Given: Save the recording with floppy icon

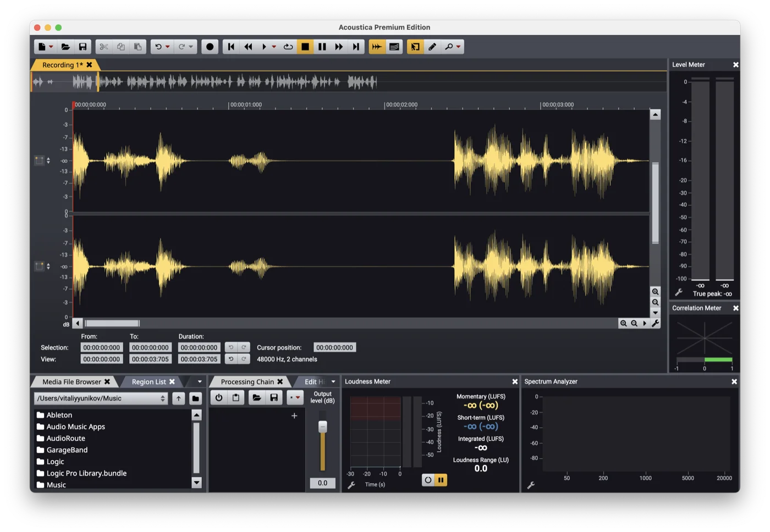Looking at the screenshot, I should pos(82,47).
